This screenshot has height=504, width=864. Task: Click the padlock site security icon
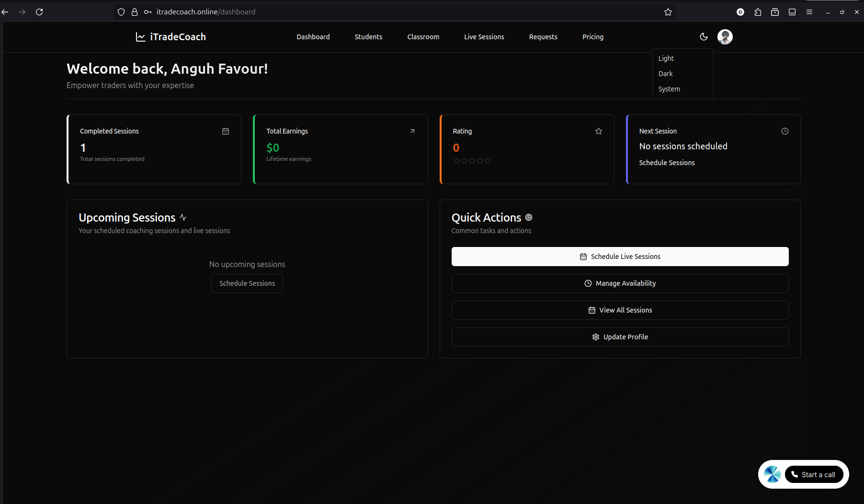pos(135,12)
